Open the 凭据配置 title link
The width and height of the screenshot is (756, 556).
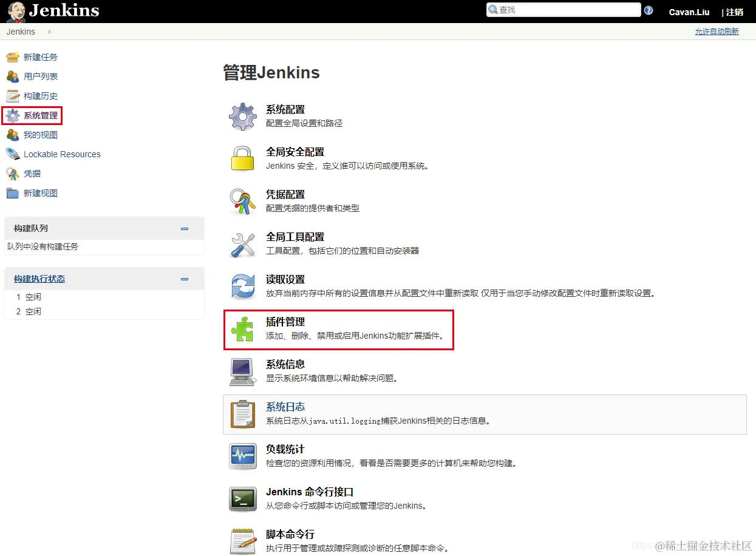coord(285,195)
